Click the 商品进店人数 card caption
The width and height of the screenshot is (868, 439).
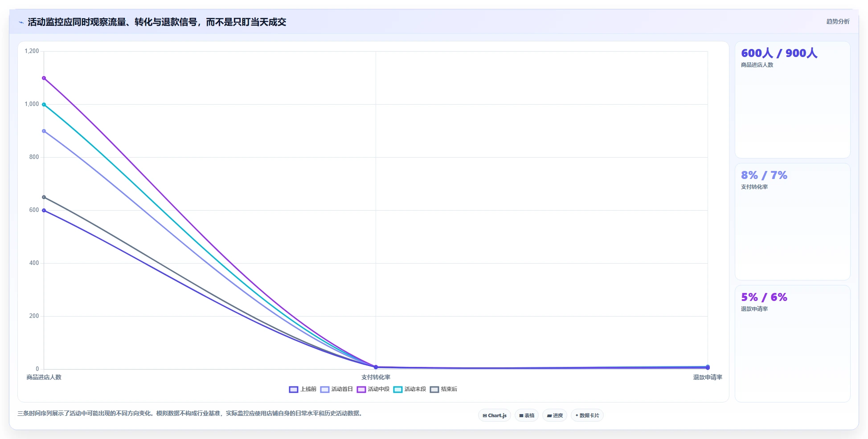click(757, 65)
